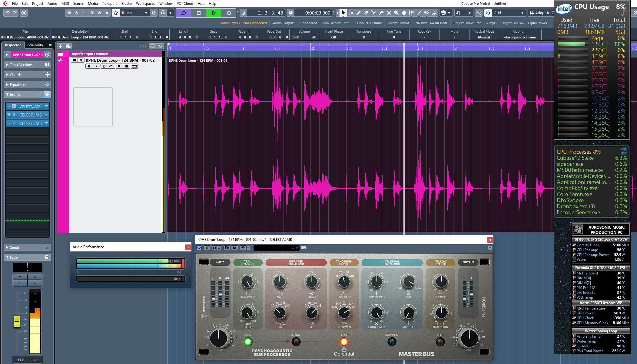Click the Add Track plus icon

[60, 46]
